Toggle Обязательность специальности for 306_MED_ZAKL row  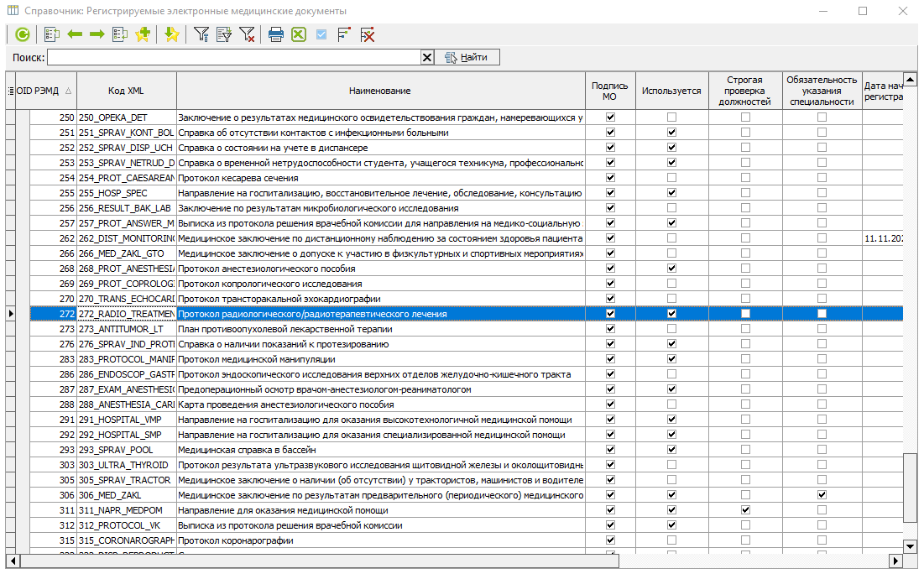click(822, 495)
